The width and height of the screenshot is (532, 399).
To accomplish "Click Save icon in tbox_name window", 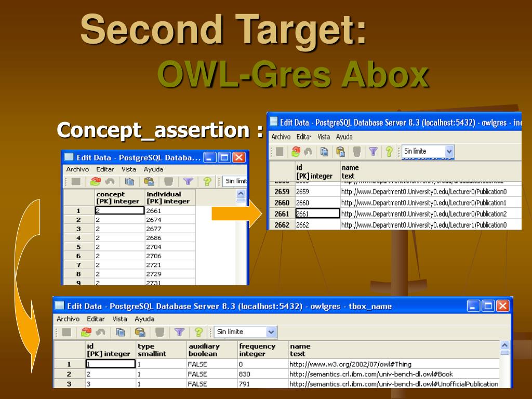I will coord(67,332).
